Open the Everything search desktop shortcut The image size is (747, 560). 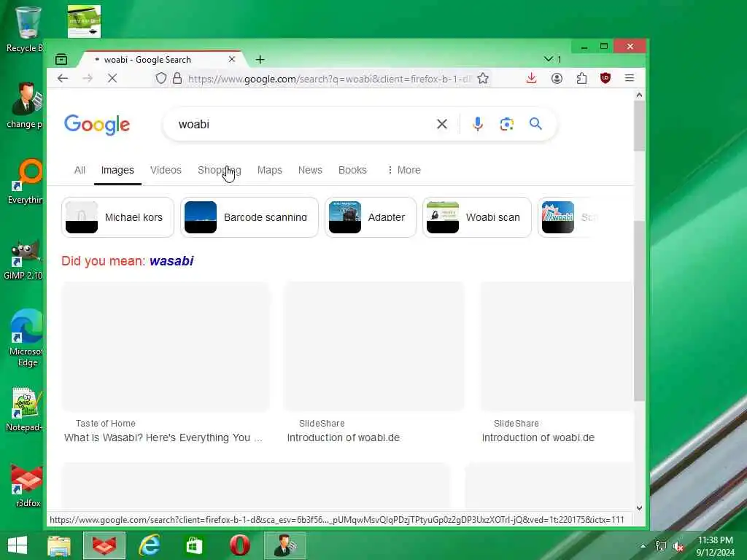(x=26, y=182)
